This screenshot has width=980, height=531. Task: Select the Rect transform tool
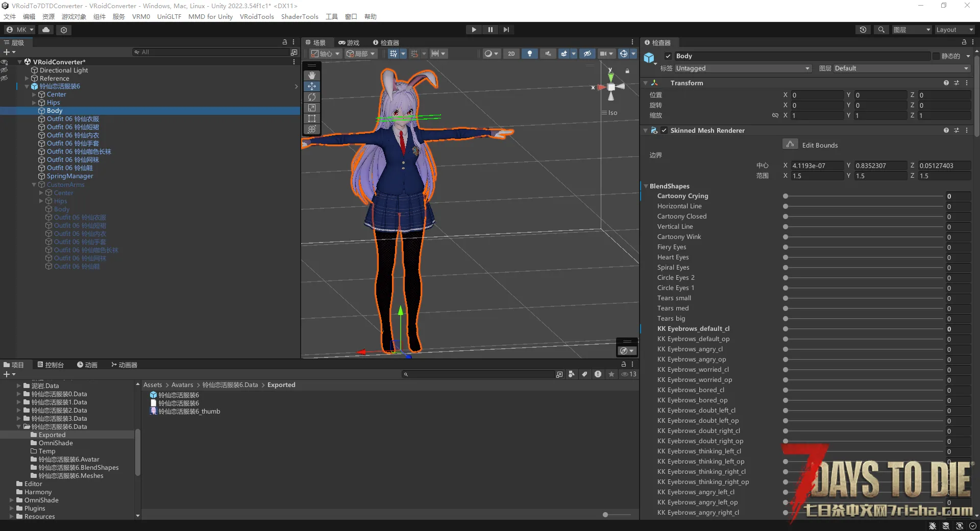[312, 118]
